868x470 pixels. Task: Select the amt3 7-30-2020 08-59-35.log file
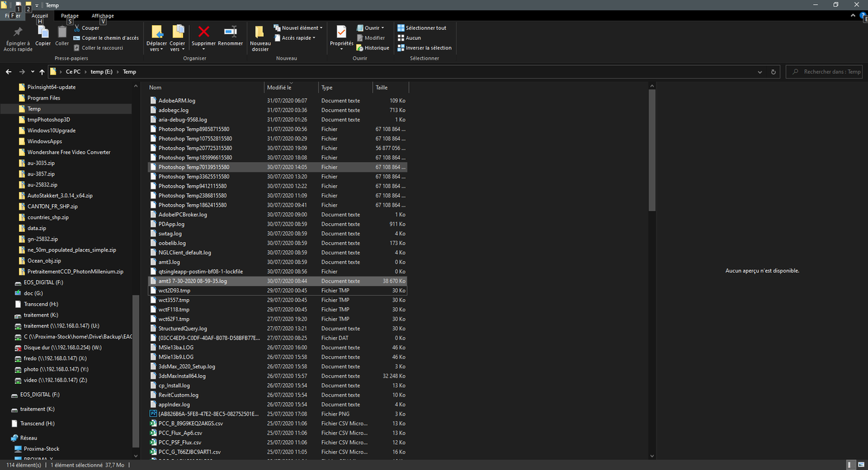click(x=278, y=281)
